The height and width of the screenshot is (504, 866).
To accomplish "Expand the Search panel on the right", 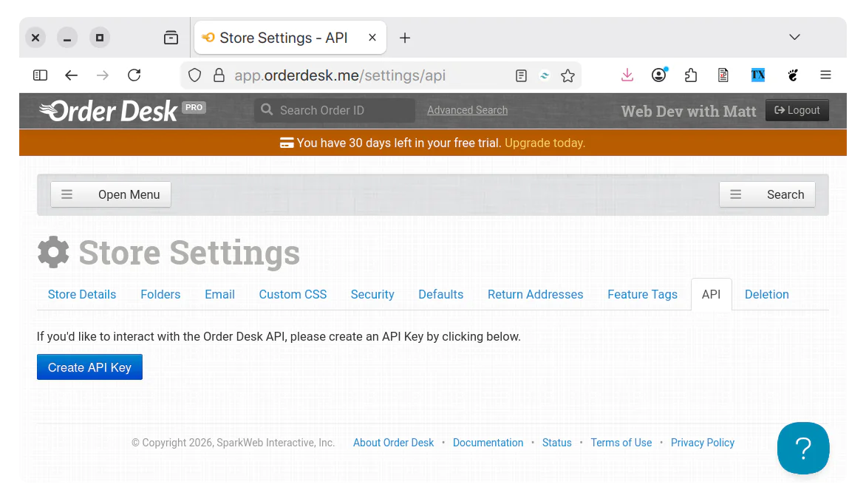I will (767, 194).
